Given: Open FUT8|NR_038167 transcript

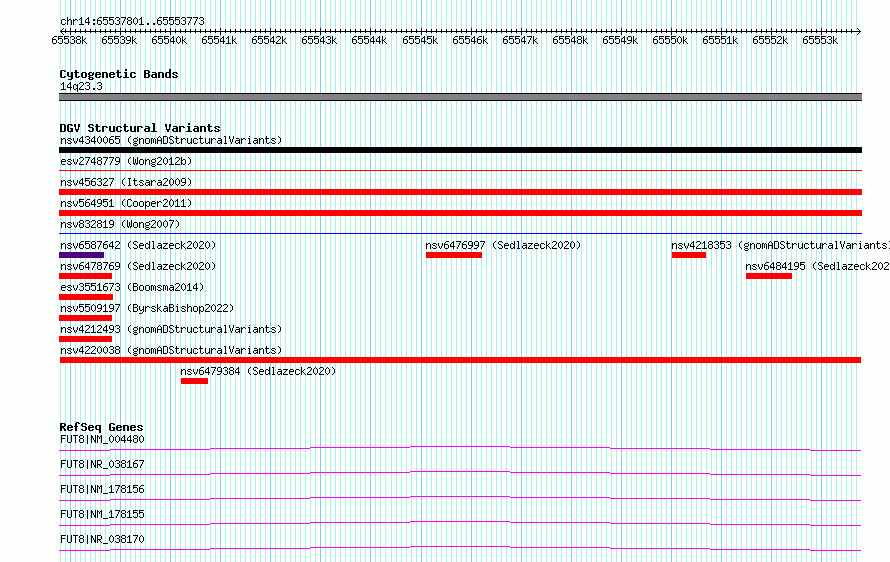Looking at the screenshot, I should point(102,464).
